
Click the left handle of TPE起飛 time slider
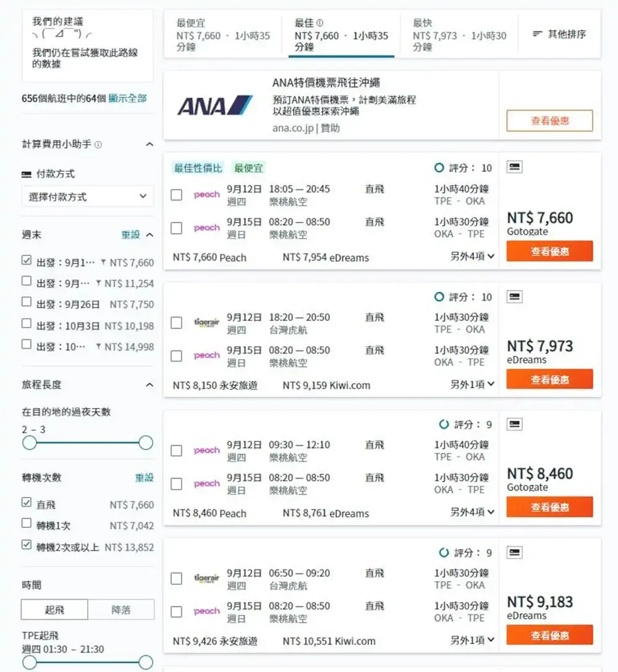(x=30, y=662)
